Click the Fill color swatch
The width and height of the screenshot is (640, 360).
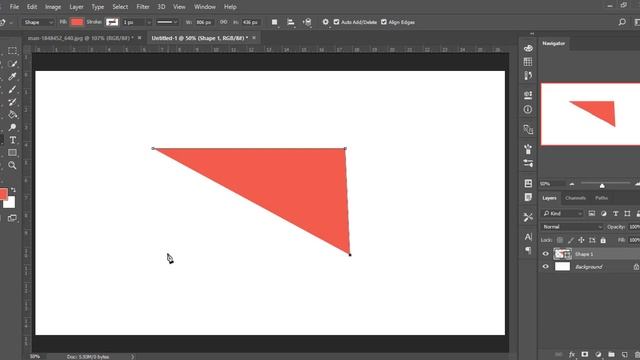76,22
